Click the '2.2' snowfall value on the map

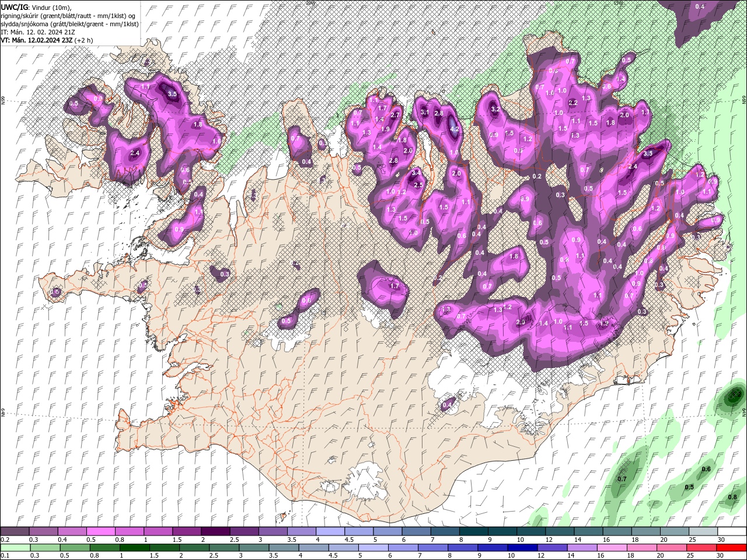573,103
